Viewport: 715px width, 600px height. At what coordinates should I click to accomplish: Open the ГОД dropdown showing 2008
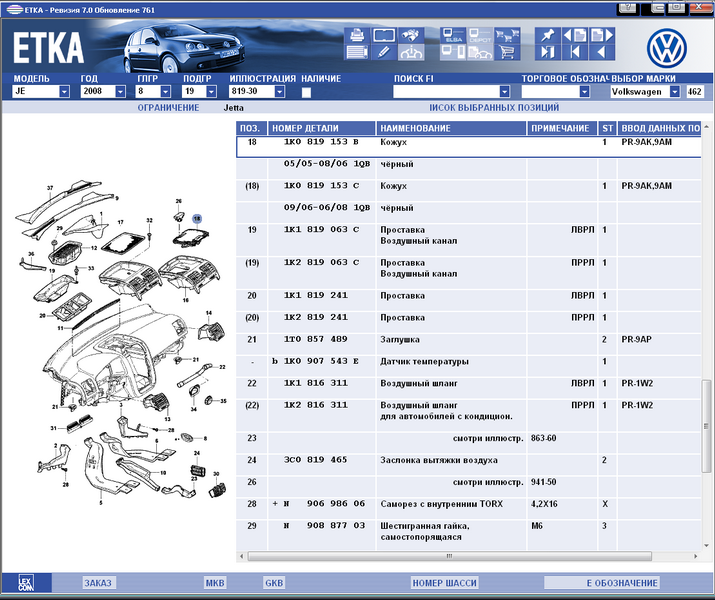(x=120, y=92)
